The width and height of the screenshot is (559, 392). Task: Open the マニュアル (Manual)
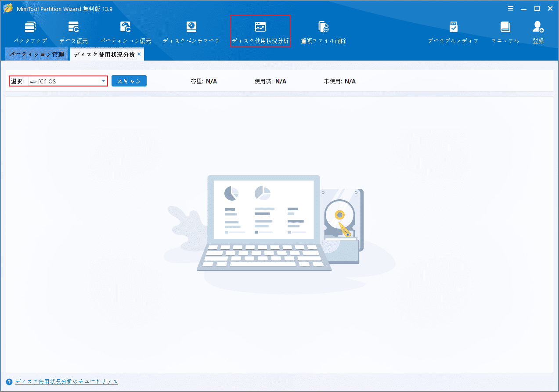click(x=505, y=32)
